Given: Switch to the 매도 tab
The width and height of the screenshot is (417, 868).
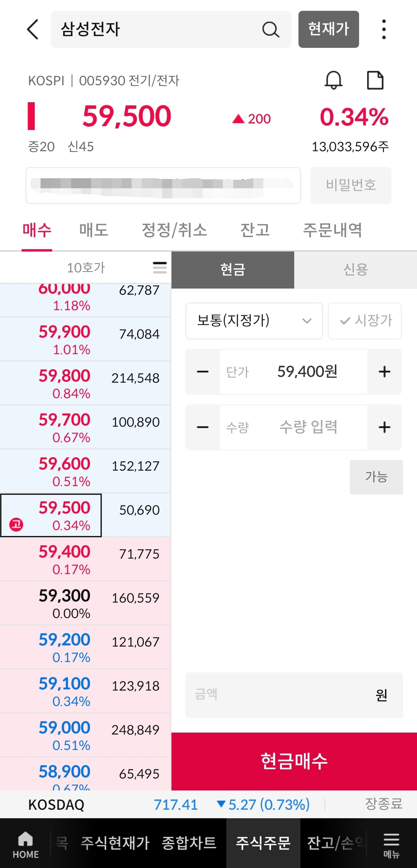Looking at the screenshot, I should 93,230.
